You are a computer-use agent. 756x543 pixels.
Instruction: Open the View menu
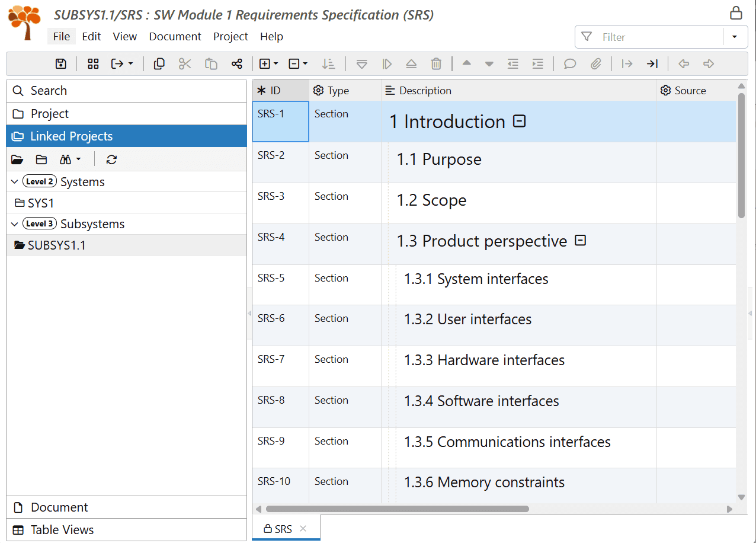tap(125, 36)
